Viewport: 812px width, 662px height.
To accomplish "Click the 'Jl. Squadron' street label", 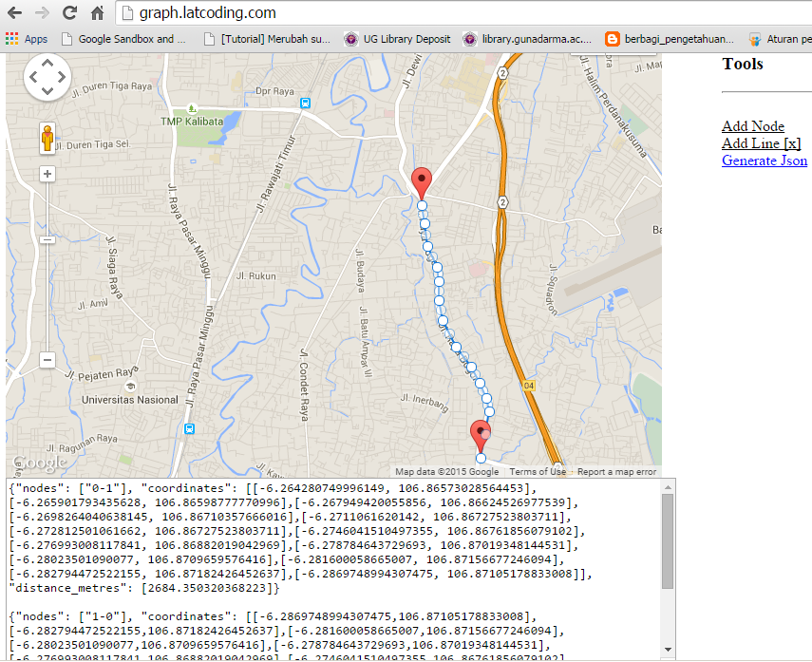I will 553,290.
